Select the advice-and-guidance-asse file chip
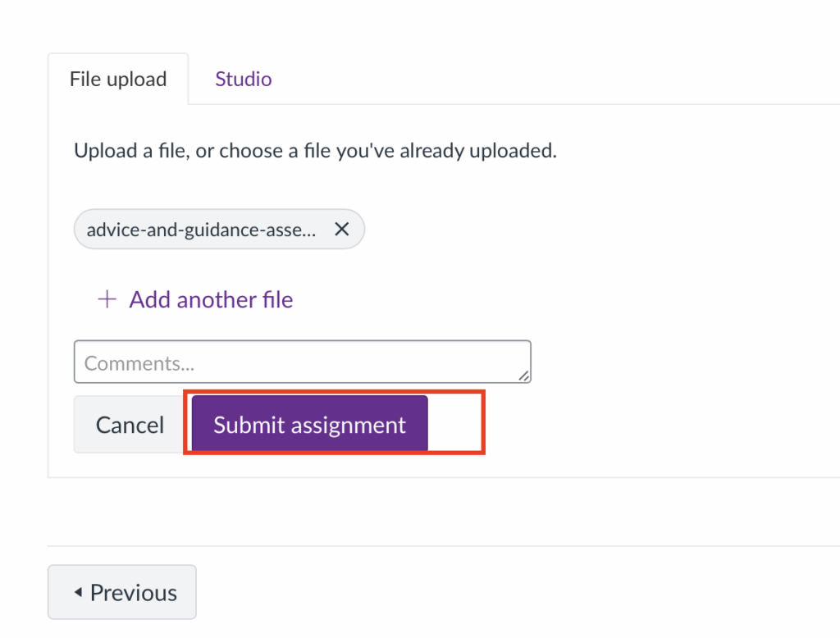Image resolution: width=840 pixels, height=638 pixels. pyautogui.click(x=201, y=230)
